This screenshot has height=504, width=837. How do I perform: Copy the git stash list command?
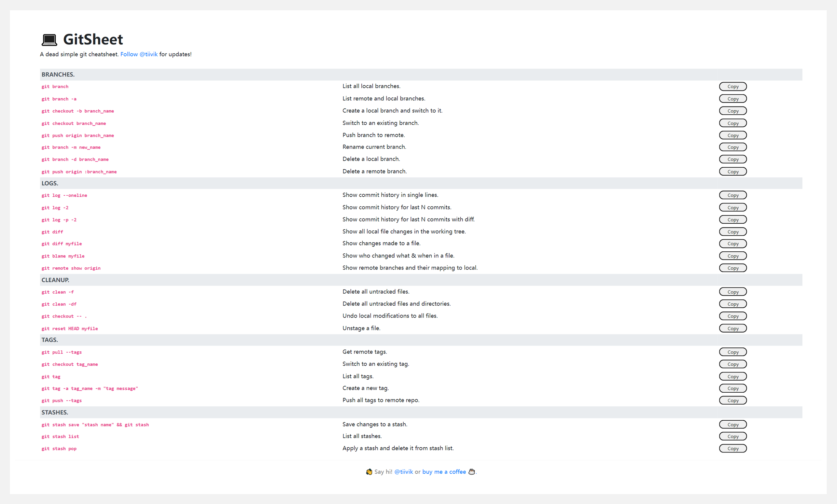(733, 436)
